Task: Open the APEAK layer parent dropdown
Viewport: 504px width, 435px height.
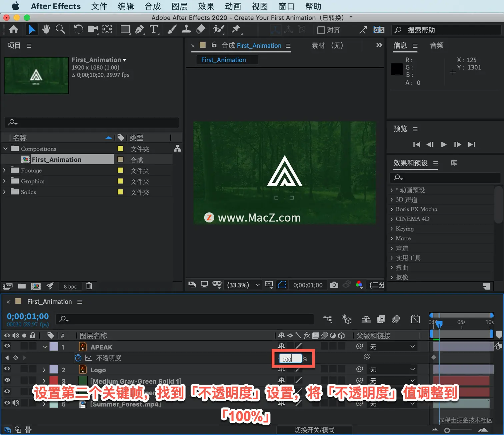Action: coord(392,347)
